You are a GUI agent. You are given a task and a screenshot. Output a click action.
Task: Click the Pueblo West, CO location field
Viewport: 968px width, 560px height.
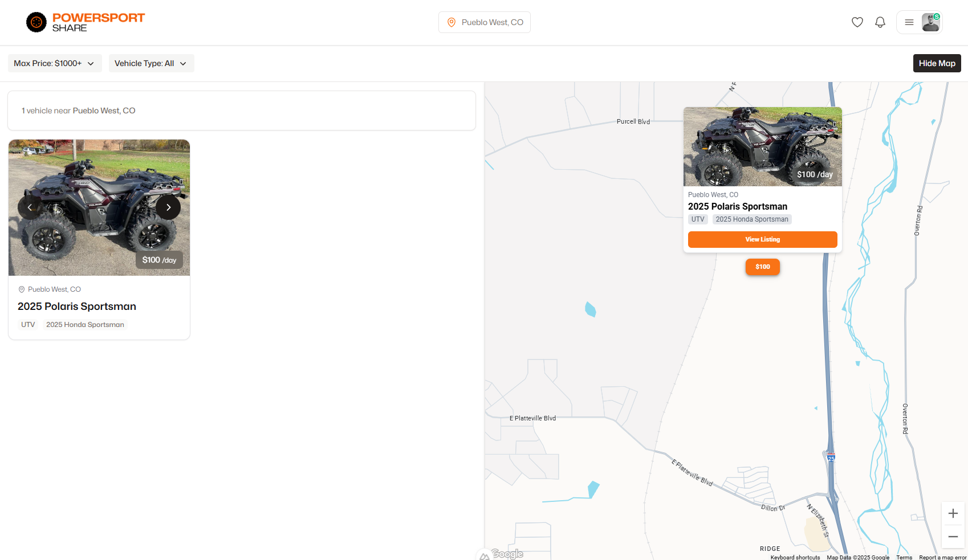(485, 22)
